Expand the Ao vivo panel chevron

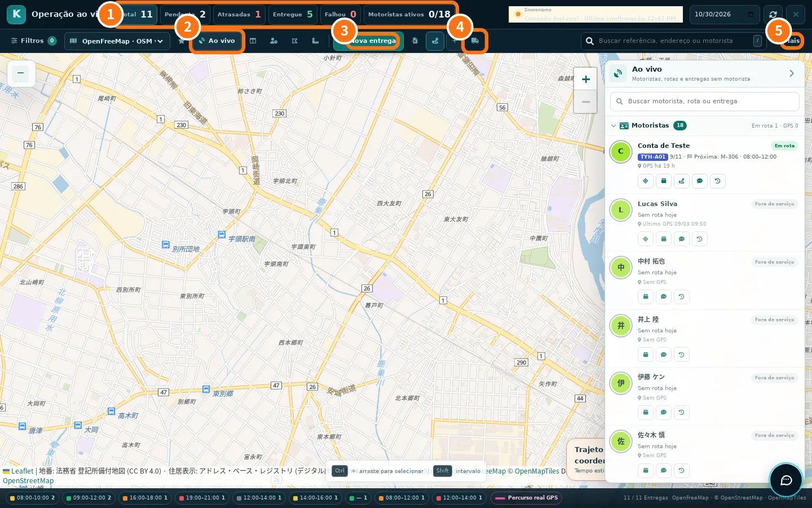pyautogui.click(x=792, y=73)
